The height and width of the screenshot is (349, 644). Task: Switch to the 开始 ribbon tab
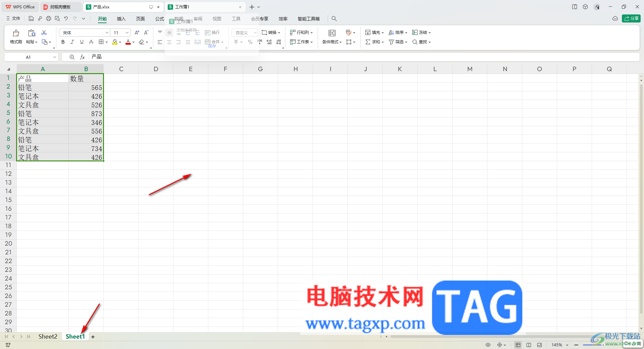coord(102,19)
